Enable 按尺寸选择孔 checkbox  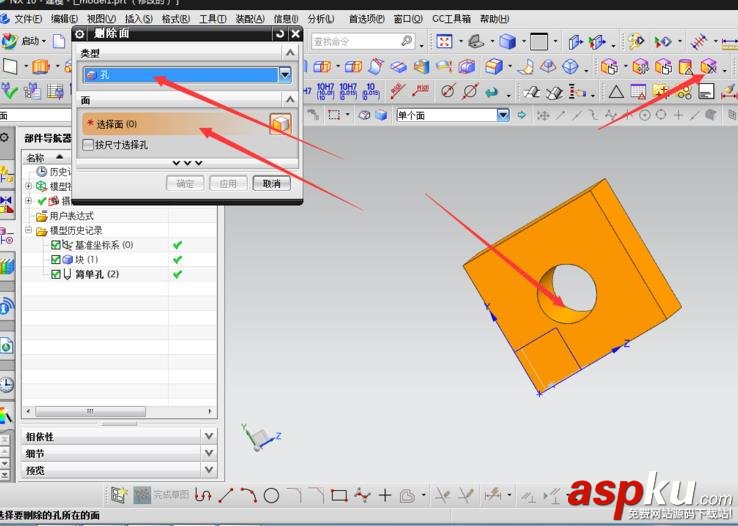88,145
